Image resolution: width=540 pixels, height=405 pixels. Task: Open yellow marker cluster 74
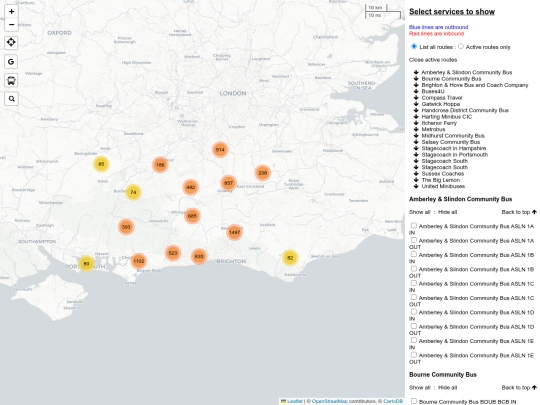133,192
